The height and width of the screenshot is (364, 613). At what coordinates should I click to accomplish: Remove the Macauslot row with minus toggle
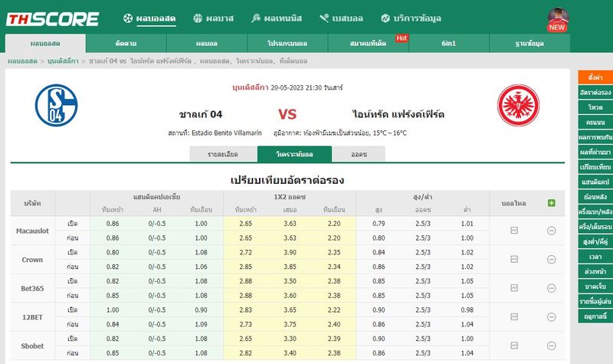tap(551, 231)
